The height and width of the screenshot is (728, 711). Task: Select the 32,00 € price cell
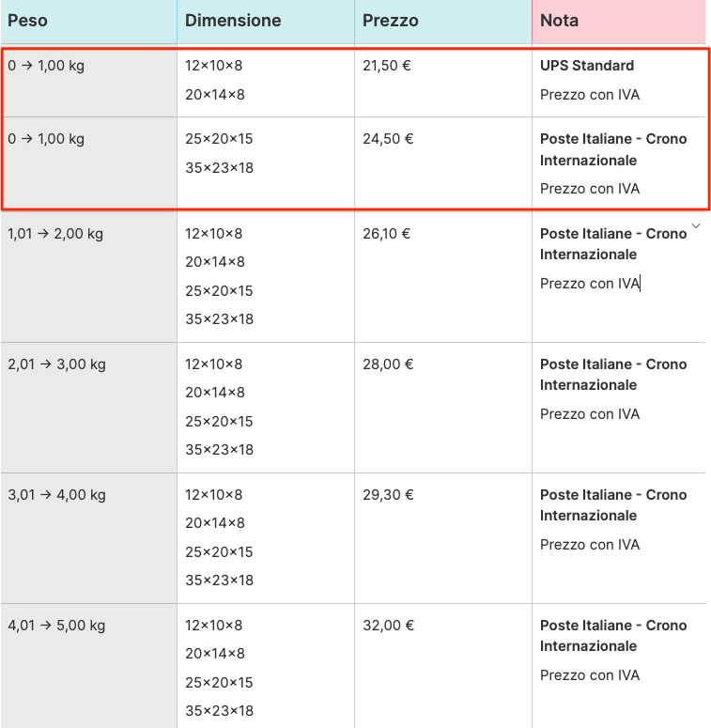coord(387,626)
